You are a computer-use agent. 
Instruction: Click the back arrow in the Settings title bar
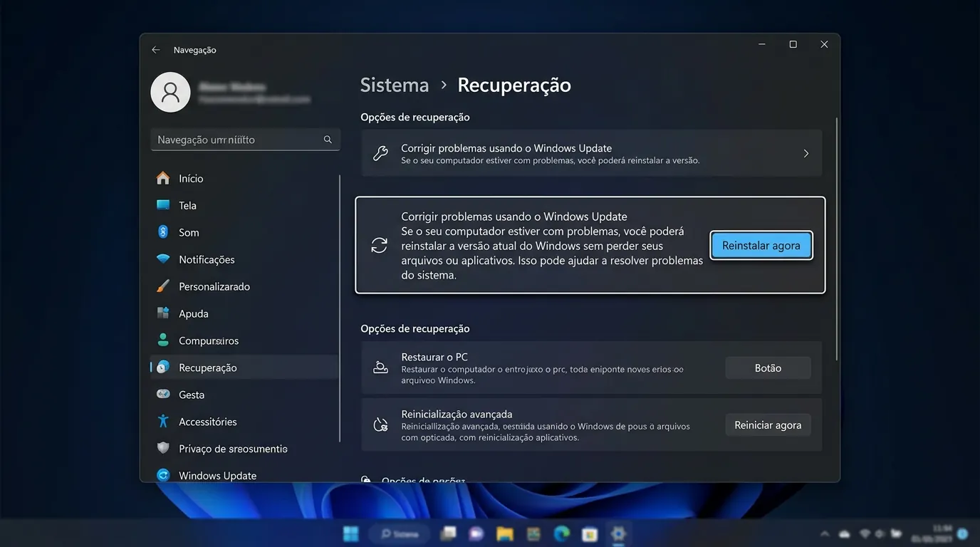point(156,50)
